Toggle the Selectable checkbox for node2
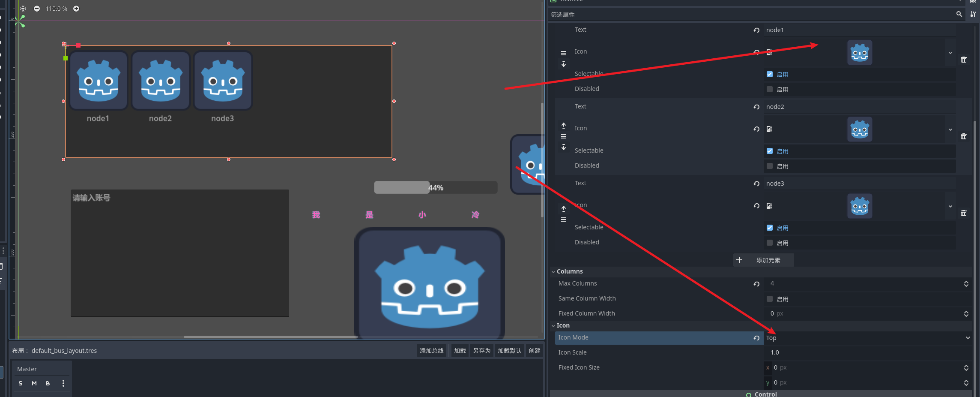The width and height of the screenshot is (980, 397). pos(770,151)
